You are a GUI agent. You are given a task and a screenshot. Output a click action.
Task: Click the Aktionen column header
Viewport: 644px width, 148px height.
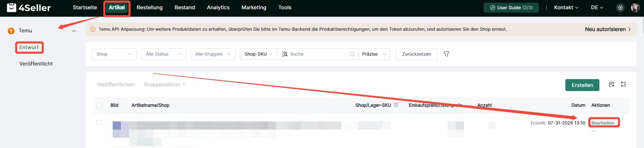pyautogui.click(x=600, y=105)
